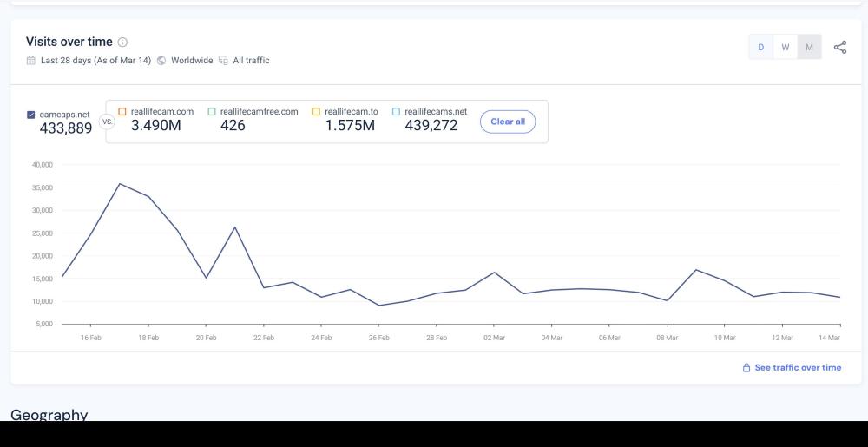
Task: Click the share icon beside granularity buttons
Action: coord(839,47)
